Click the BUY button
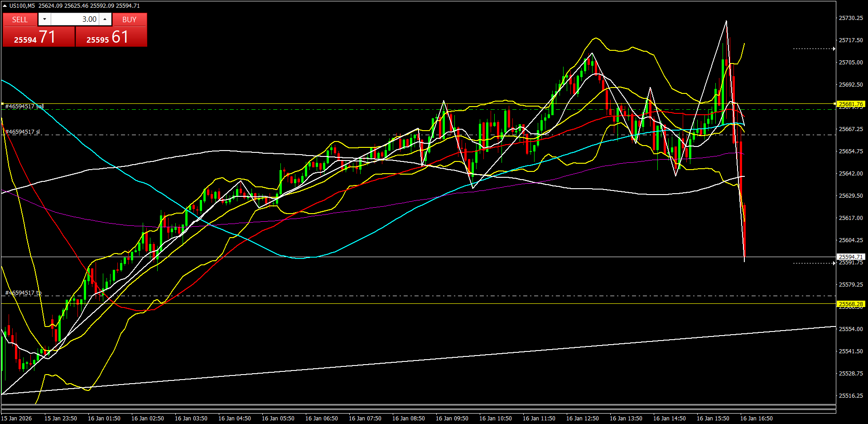This screenshot has height=424, width=868. 129,19
